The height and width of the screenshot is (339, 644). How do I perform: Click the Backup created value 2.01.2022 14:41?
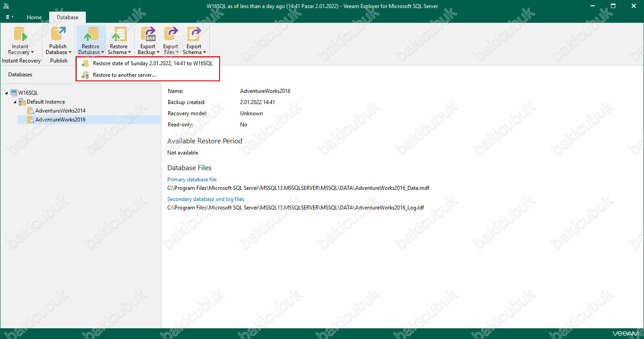click(x=258, y=102)
